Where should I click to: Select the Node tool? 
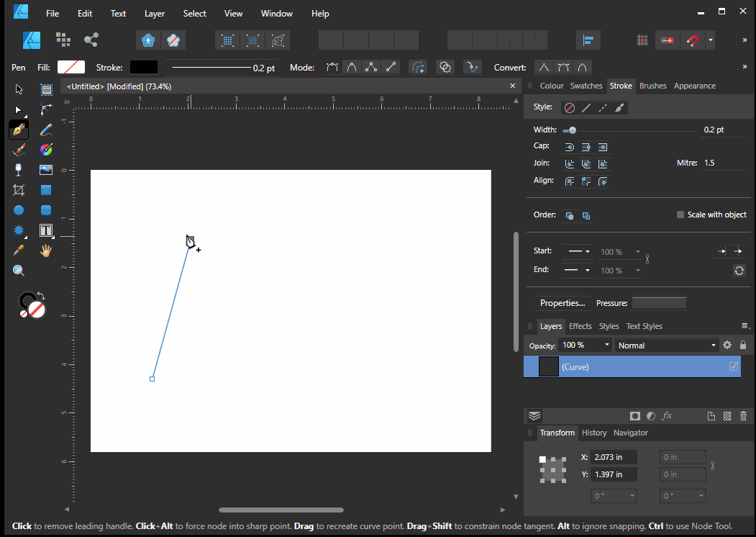pyautogui.click(x=18, y=109)
